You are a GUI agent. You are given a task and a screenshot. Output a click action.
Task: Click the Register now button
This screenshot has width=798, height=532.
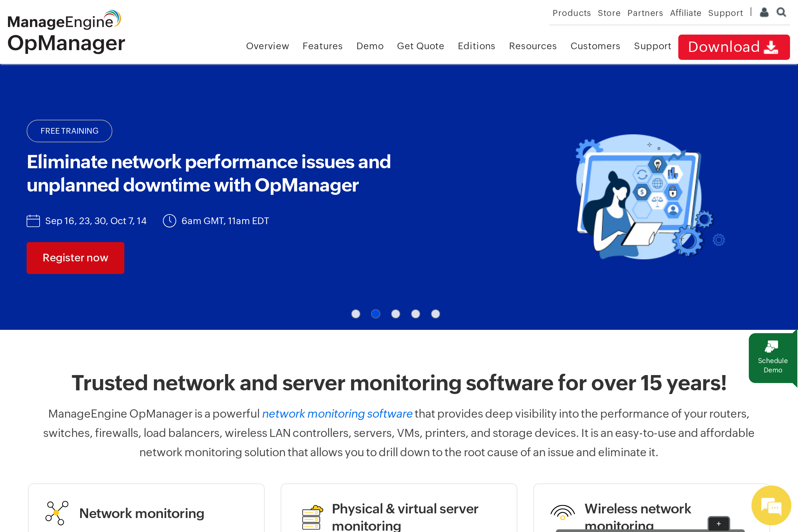click(75, 258)
